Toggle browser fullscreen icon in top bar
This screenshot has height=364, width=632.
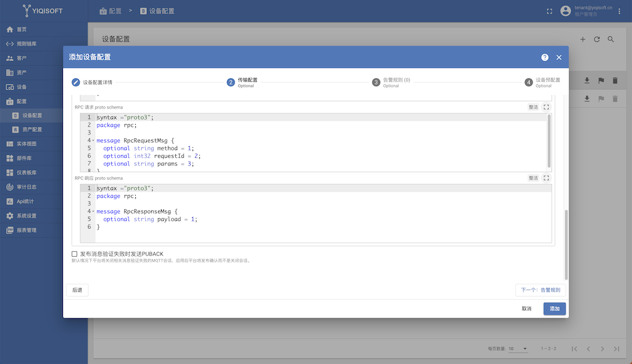pyautogui.click(x=549, y=11)
